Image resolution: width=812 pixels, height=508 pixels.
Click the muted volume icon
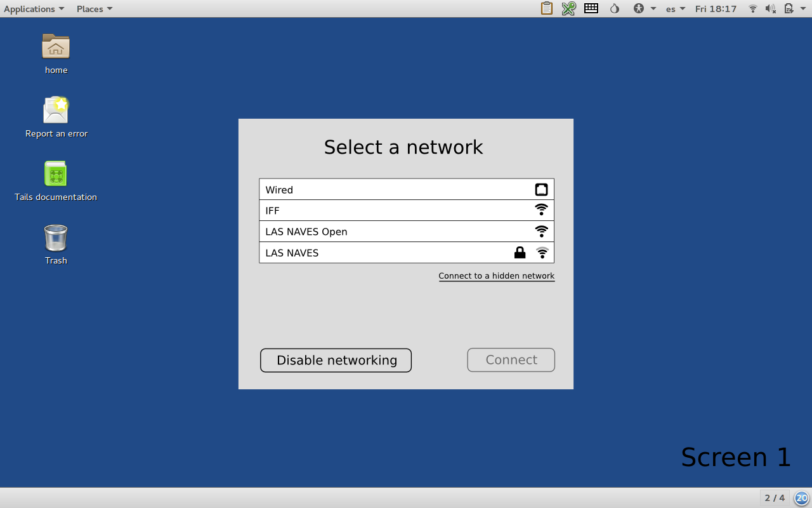[771, 8]
